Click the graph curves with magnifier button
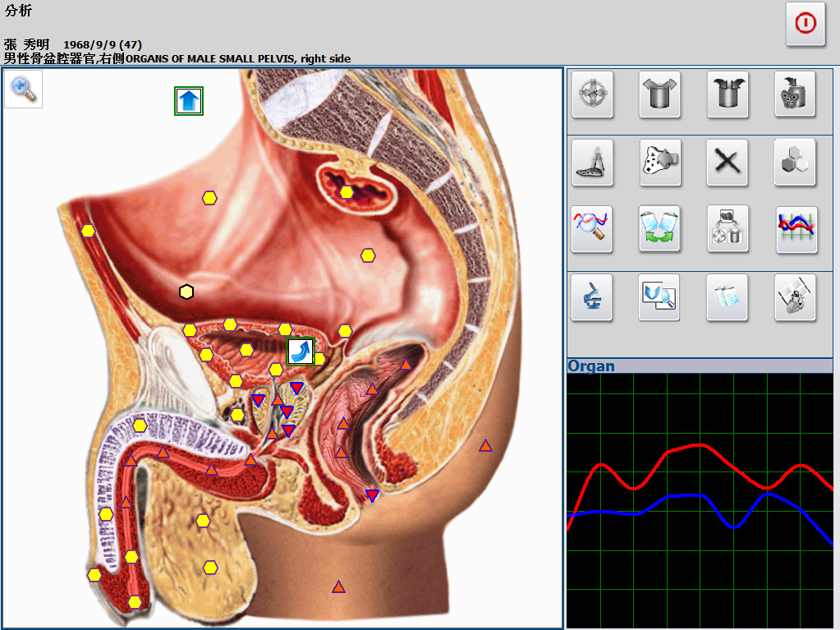The height and width of the screenshot is (630, 840). 592,229
